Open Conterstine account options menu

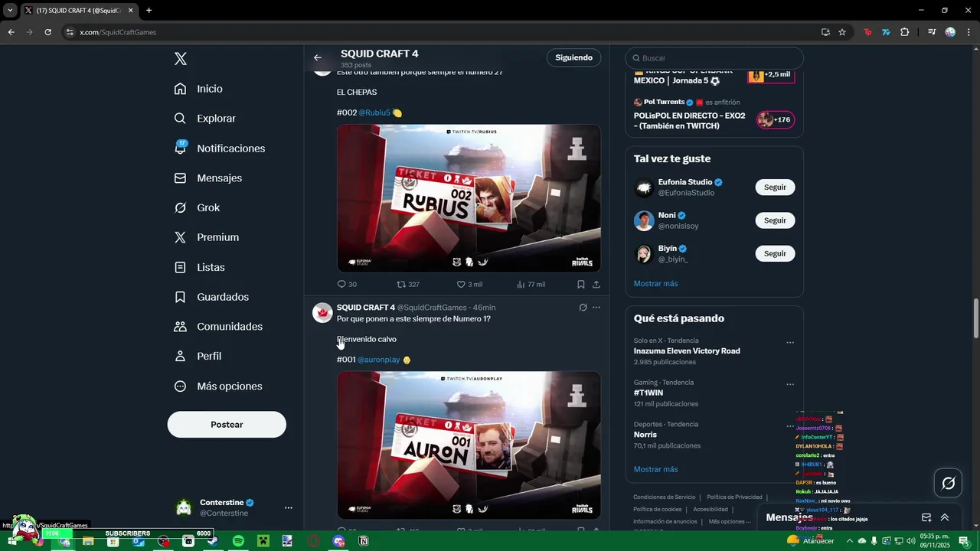pyautogui.click(x=289, y=507)
